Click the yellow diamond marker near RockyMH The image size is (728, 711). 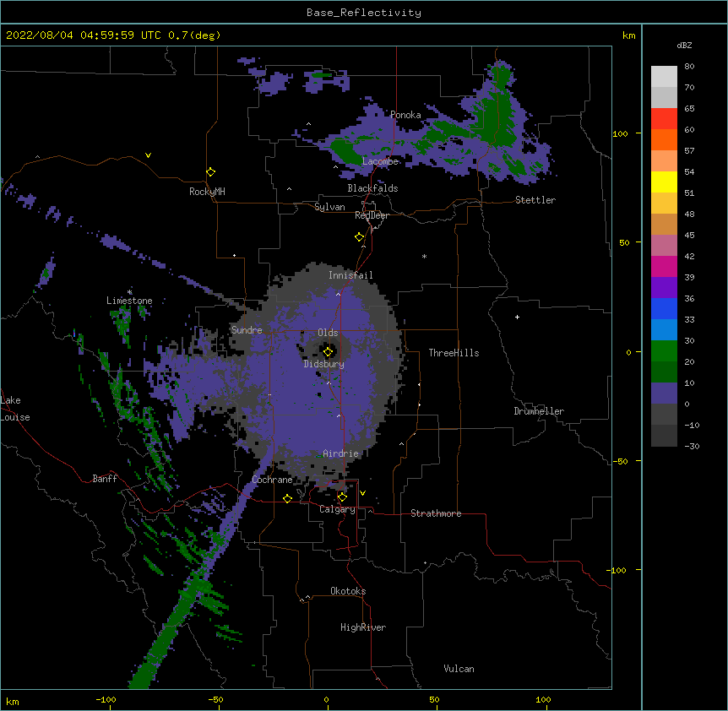click(210, 172)
